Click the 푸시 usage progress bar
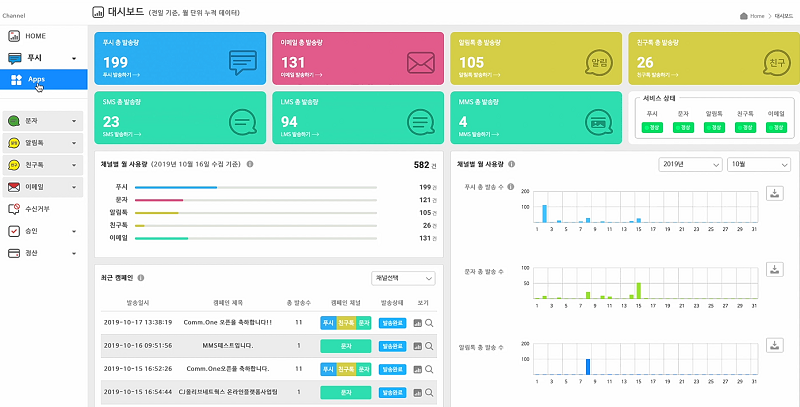 pos(256,187)
